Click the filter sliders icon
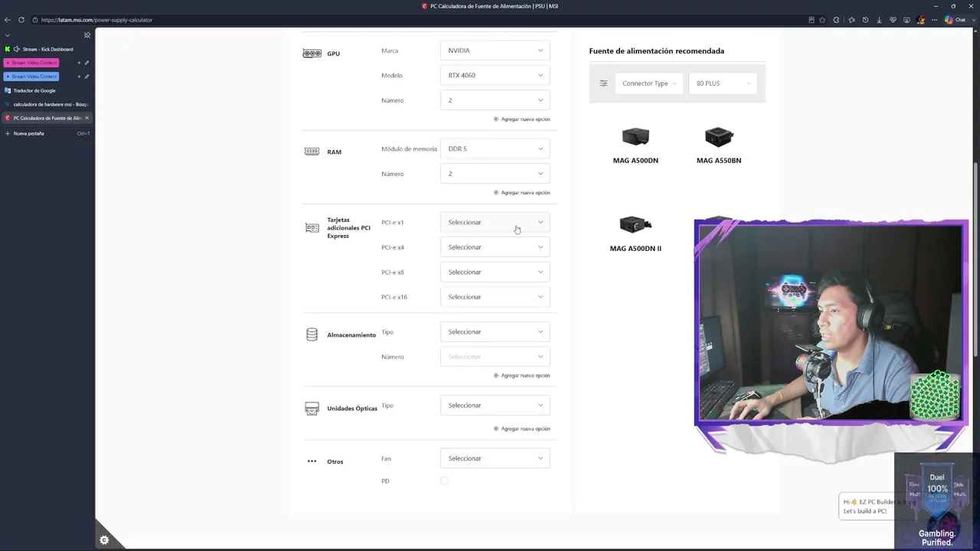 [603, 83]
